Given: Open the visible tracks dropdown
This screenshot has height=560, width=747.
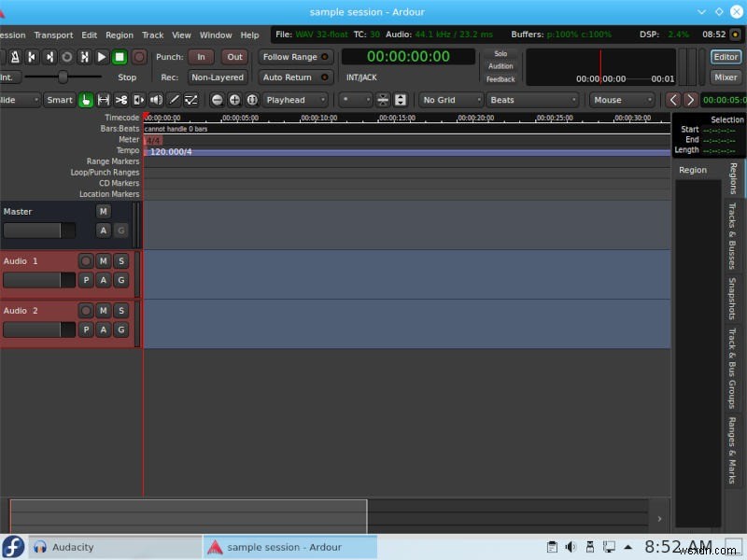Looking at the screenshot, I should [355, 100].
